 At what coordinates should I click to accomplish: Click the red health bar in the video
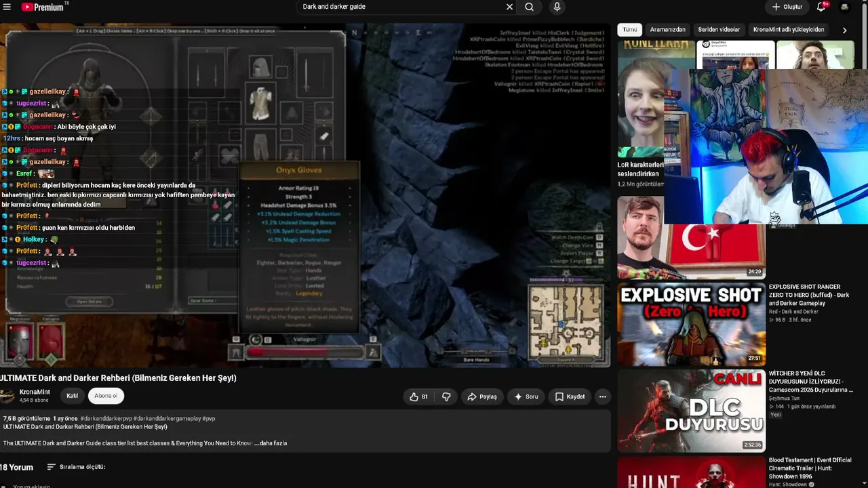[x=304, y=352]
